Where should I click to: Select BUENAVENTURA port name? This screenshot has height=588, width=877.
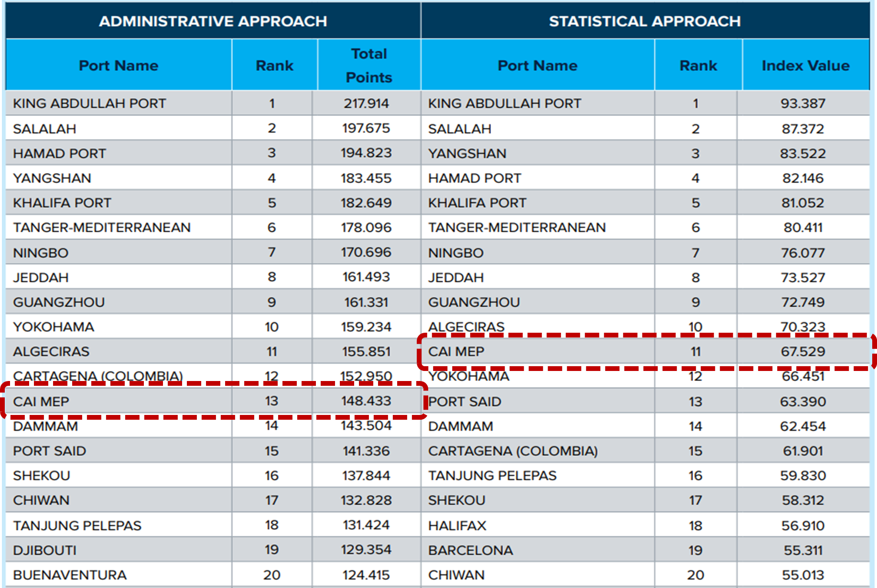tap(70, 575)
